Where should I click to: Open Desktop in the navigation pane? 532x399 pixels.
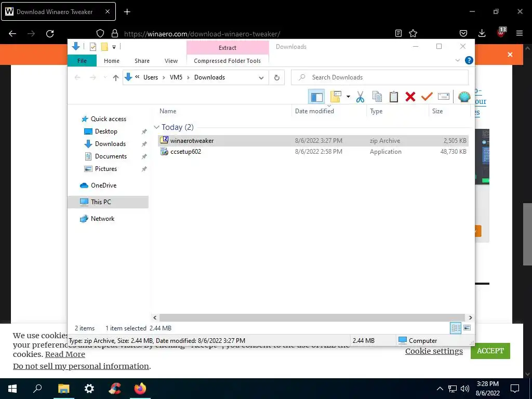(x=106, y=131)
